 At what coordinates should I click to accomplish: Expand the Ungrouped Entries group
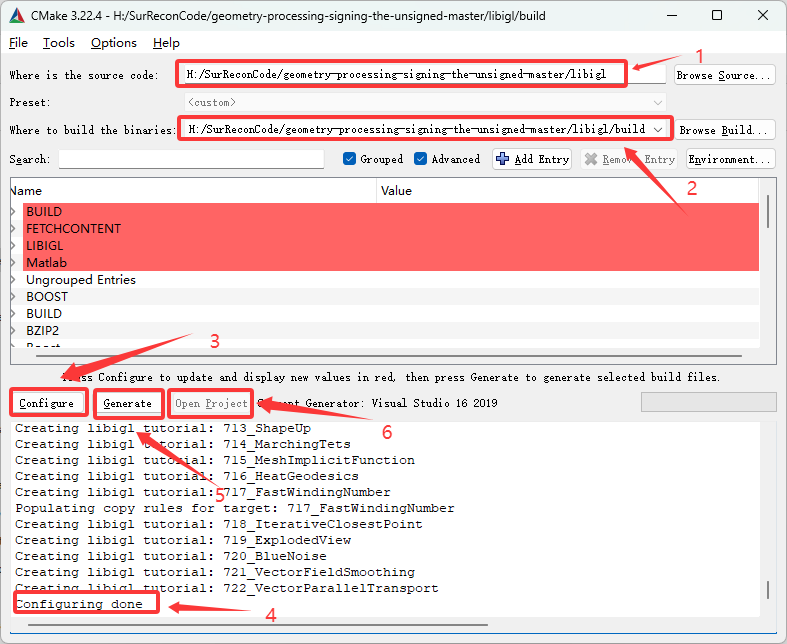(14, 280)
